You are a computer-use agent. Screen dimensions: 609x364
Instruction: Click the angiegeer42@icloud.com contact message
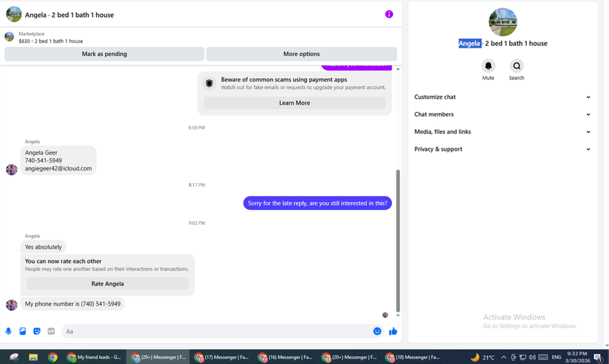click(59, 161)
